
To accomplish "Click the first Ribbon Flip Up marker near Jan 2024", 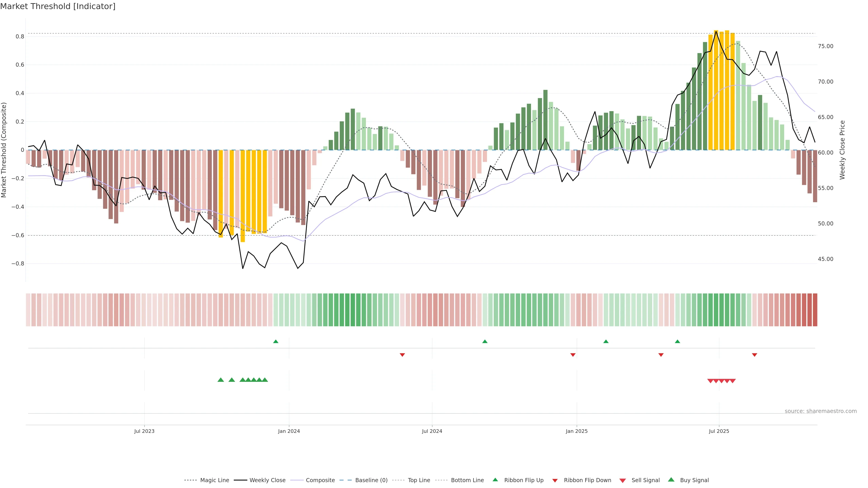I will click(x=276, y=342).
